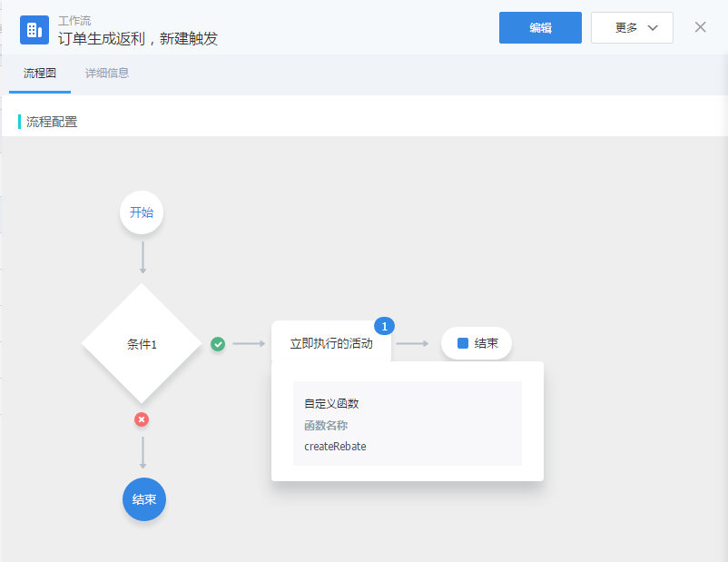Open the 更多 dropdown menu

point(632,27)
